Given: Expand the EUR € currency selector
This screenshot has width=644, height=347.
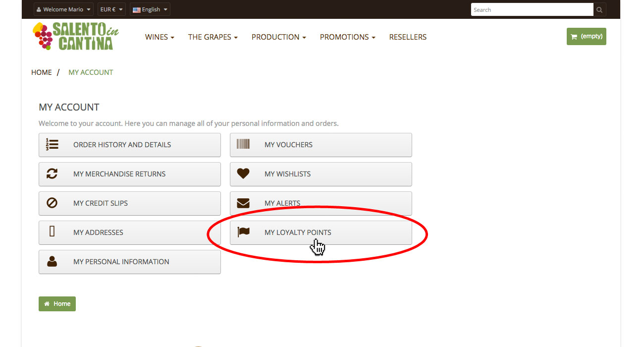Looking at the screenshot, I should pyautogui.click(x=111, y=9).
